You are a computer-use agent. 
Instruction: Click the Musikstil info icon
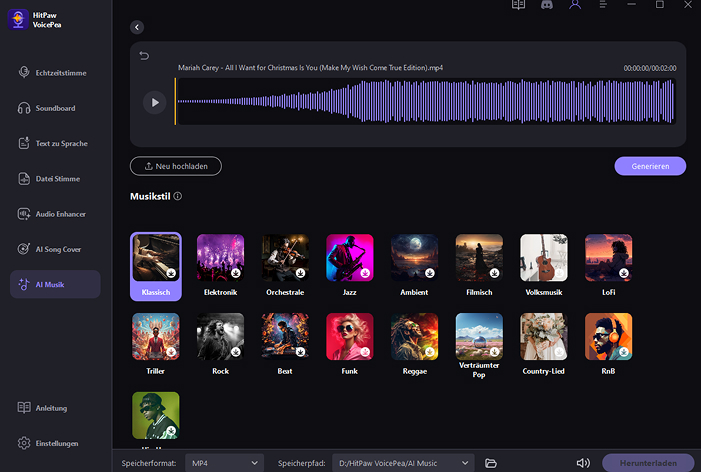point(177,196)
